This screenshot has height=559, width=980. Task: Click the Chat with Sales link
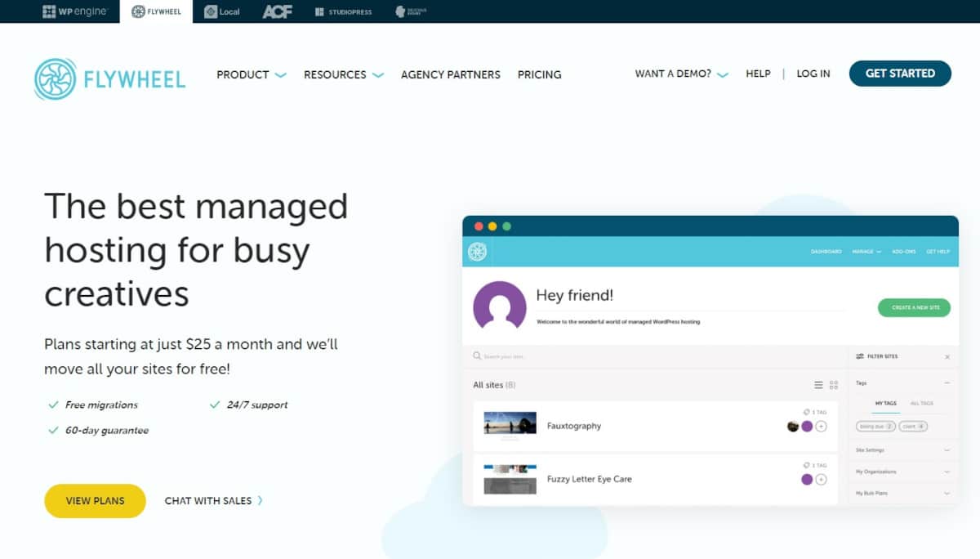[213, 501]
